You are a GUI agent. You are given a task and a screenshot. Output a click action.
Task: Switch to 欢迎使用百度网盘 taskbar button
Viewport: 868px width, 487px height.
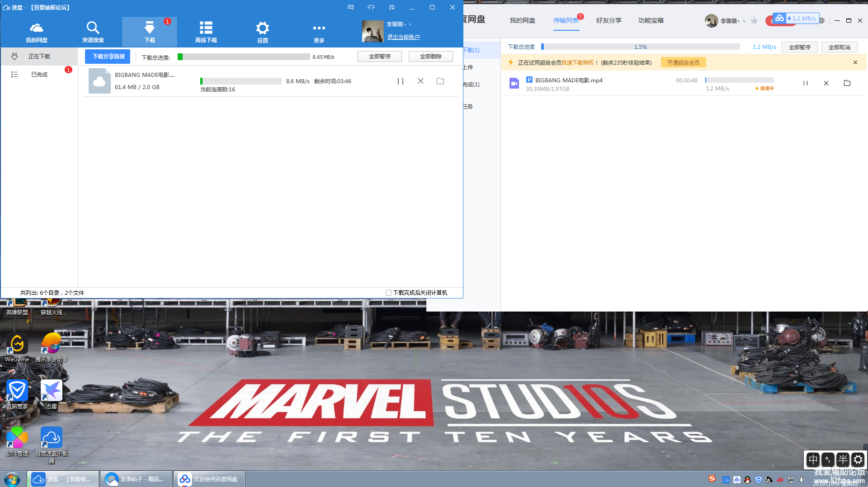click(209, 479)
